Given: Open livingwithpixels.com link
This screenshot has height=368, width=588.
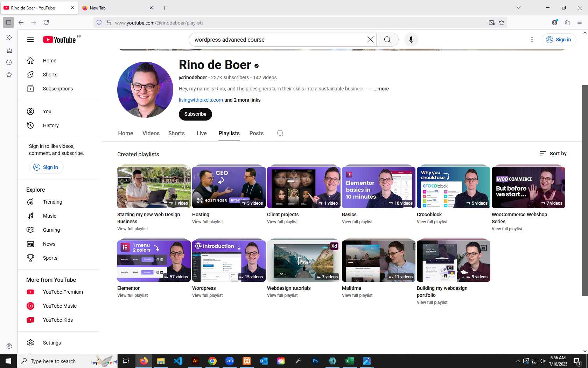Looking at the screenshot, I should click(x=201, y=100).
